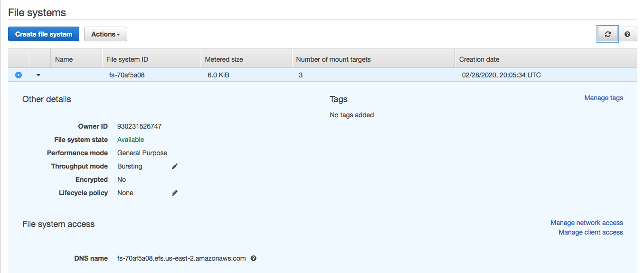
Task: Edit Lifecycle policy with pencil icon
Action: tap(175, 193)
